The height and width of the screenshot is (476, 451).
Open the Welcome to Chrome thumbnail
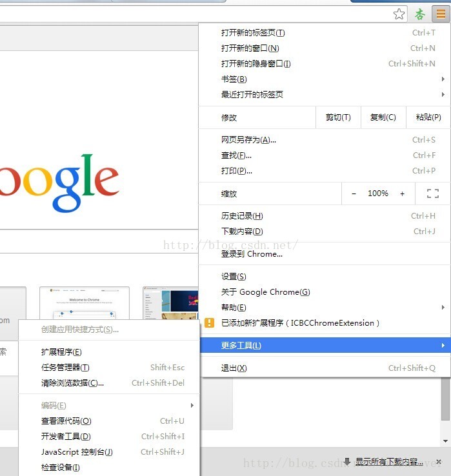[85, 303]
